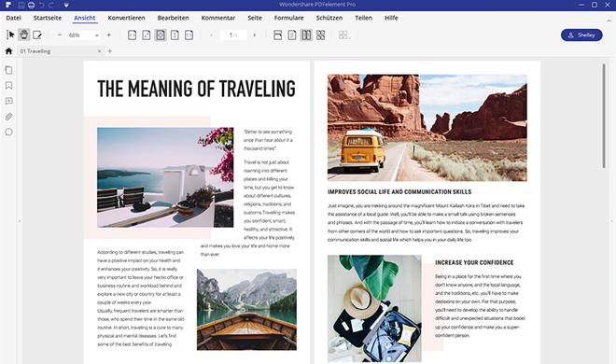
Task: Open the Search side panel
Action: [8, 132]
